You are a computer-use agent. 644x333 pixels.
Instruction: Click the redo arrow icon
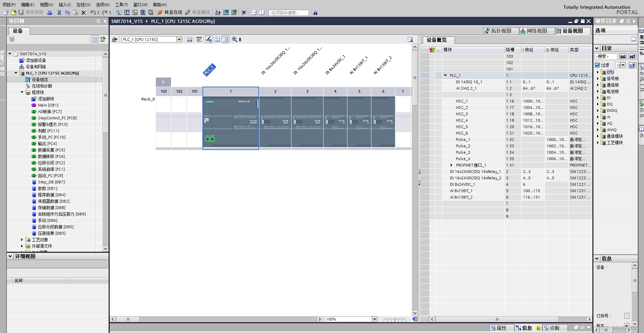click(x=105, y=12)
